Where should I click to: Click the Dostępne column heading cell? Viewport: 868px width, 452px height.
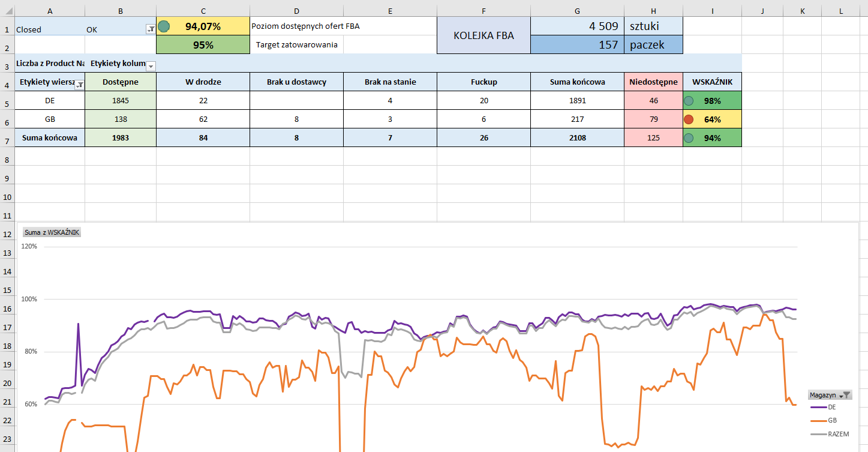[x=120, y=82]
